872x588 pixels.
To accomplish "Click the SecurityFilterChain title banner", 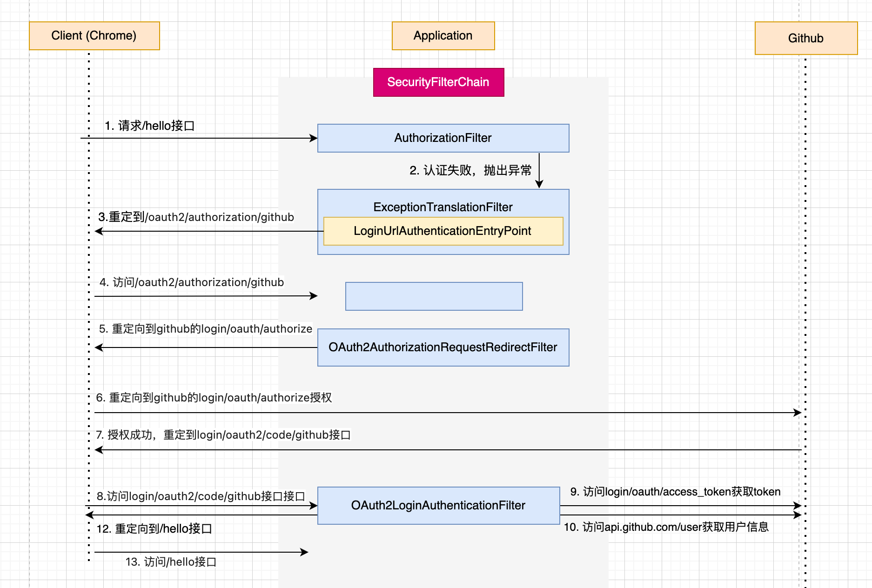I will (x=438, y=82).
